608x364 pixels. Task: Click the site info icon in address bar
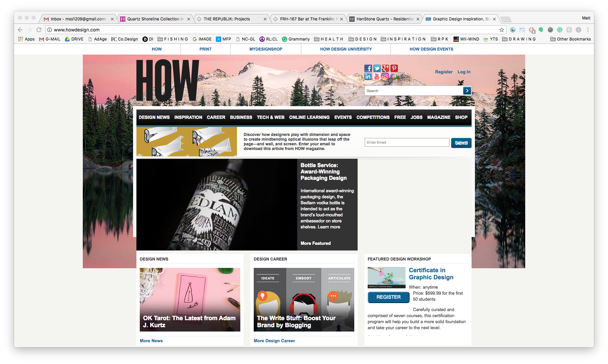[x=50, y=30]
